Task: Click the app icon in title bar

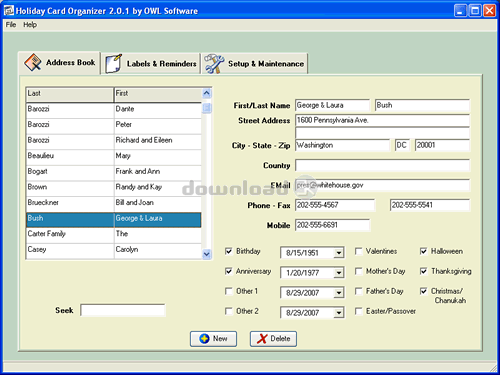Action: click(9, 11)
